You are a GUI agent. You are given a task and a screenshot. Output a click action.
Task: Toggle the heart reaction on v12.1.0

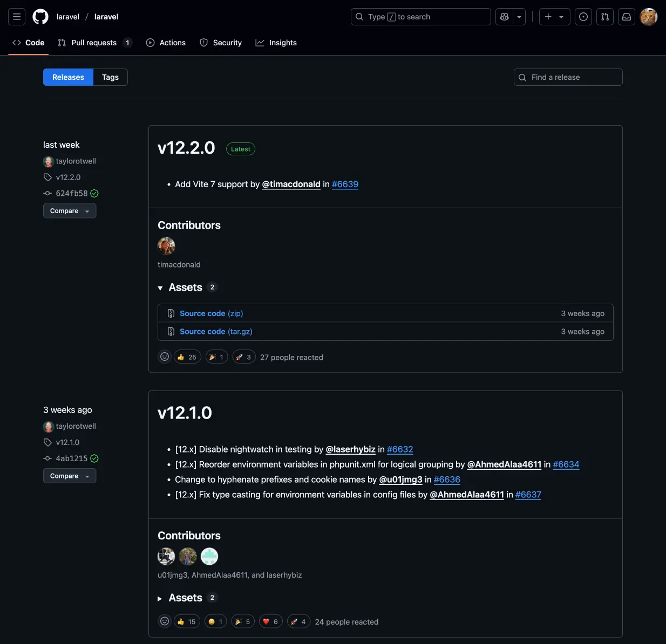coord(270,621)
